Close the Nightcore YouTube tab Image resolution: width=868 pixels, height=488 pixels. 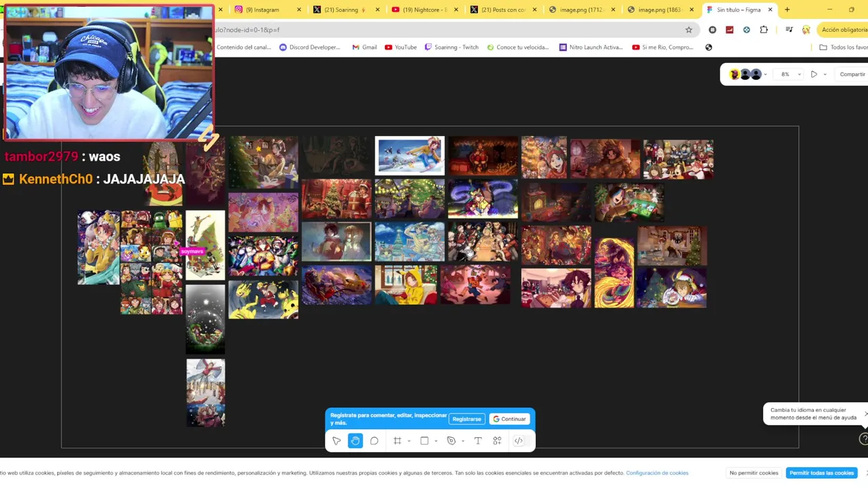pos(456,9)
